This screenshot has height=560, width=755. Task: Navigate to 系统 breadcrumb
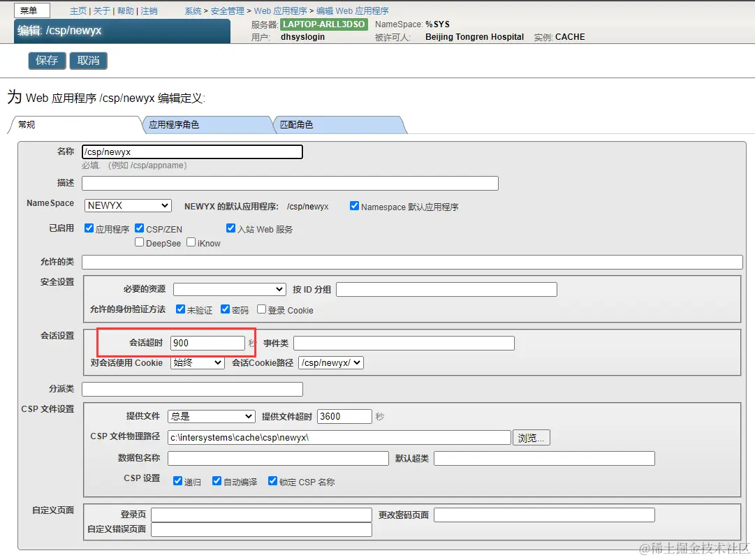pyautogui.click(x=193, y=11)
